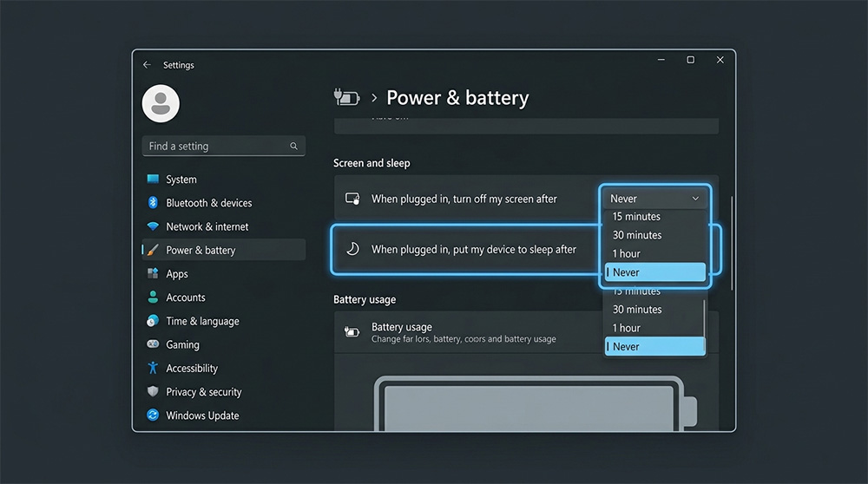868x484 pixels.
Task: Click in the Find a setting search box
Action: pos(224,146)
